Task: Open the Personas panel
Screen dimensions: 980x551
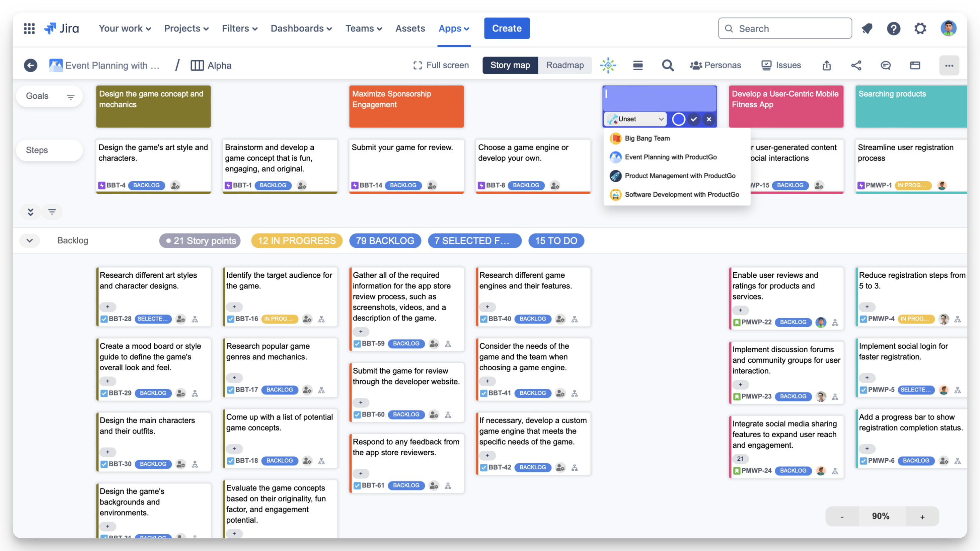Action: 715,65
